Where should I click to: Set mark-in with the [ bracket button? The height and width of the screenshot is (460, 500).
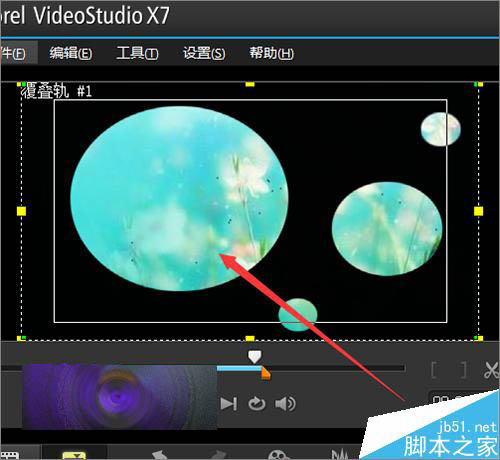click(434, 370)
